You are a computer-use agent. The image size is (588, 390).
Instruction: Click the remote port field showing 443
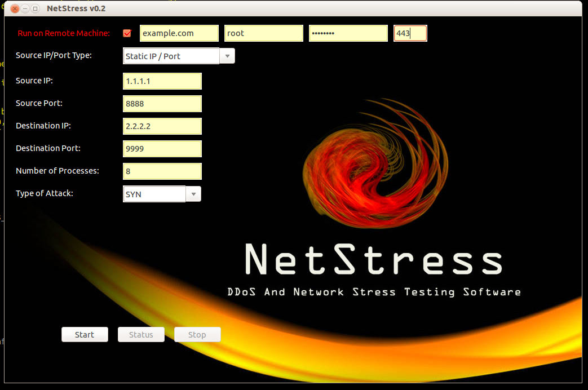[410, 33]
